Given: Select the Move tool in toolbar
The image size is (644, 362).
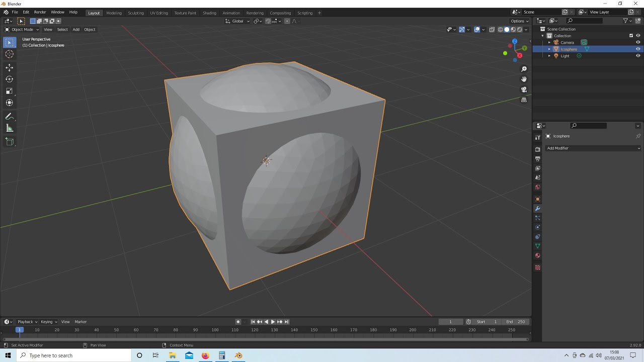Looking at the screenshot, I should [9, 67].
